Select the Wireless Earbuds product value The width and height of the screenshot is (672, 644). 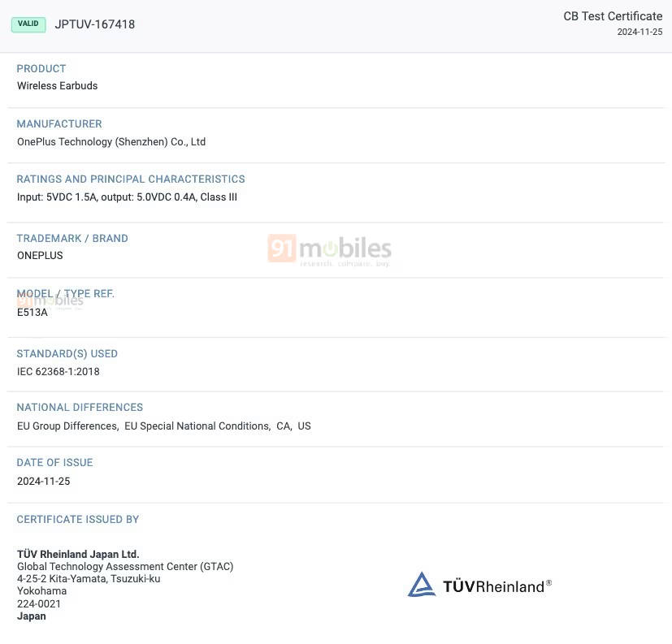pos(58,85)
